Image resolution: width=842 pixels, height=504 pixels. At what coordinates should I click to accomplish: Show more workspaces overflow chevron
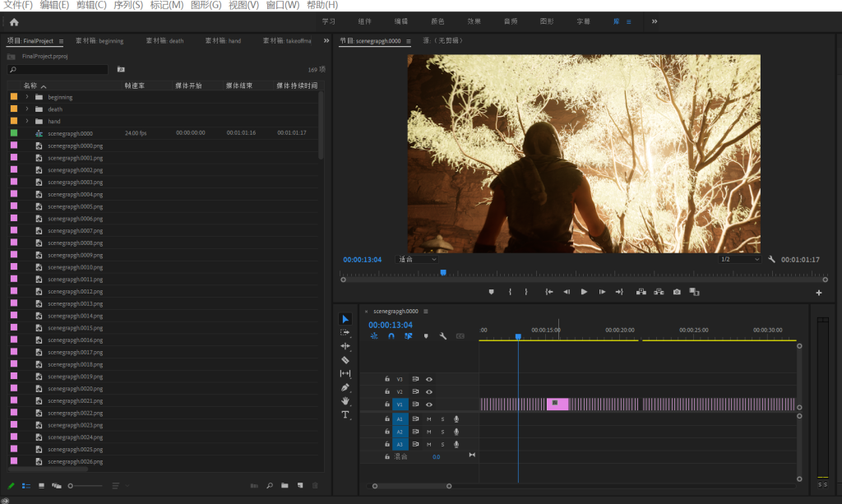pyautogui.click(x=654, y=21)
